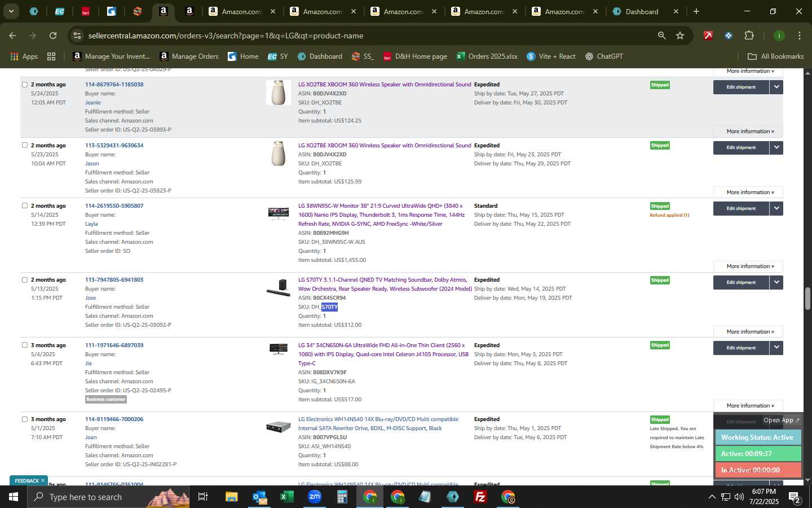Open Chrome three-dot menu
812x508 pixels.
(799, 36)
